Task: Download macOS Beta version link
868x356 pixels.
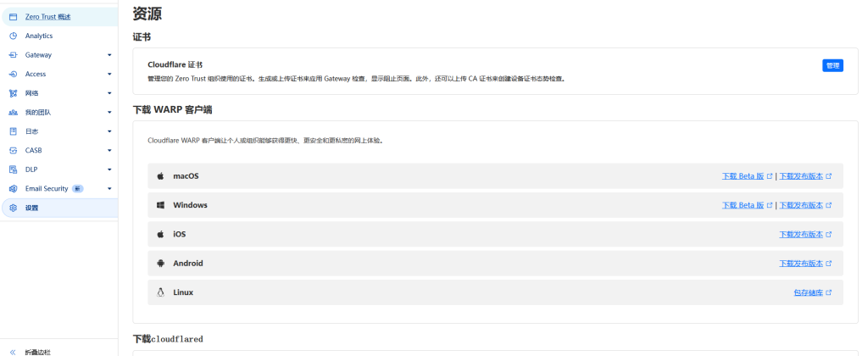Action: click(x=743, y=176)
